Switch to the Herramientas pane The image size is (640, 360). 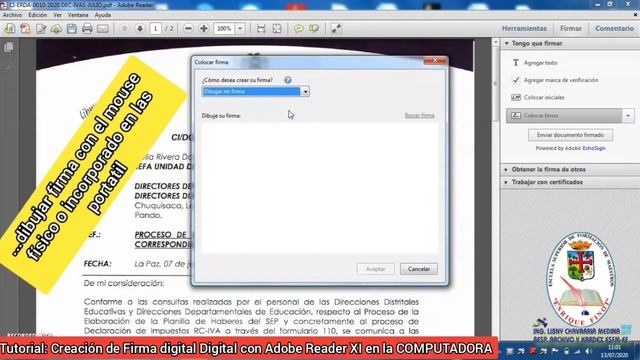(x=524, y=28)
